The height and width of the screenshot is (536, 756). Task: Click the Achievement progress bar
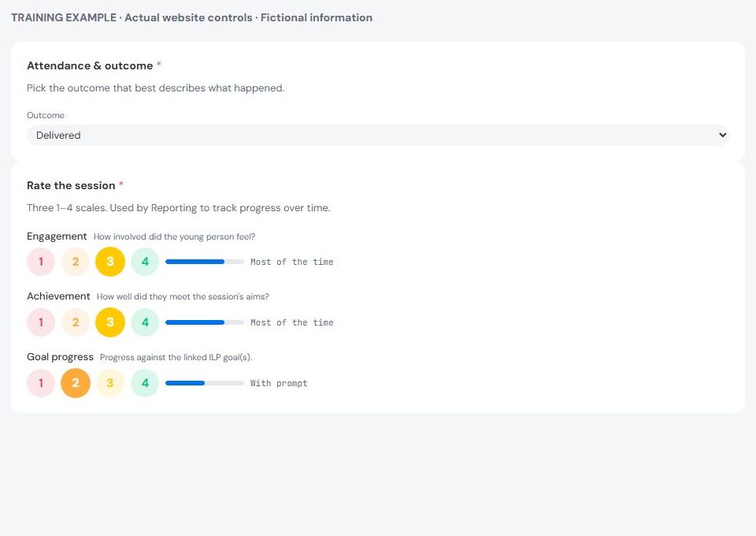(205, 322)
